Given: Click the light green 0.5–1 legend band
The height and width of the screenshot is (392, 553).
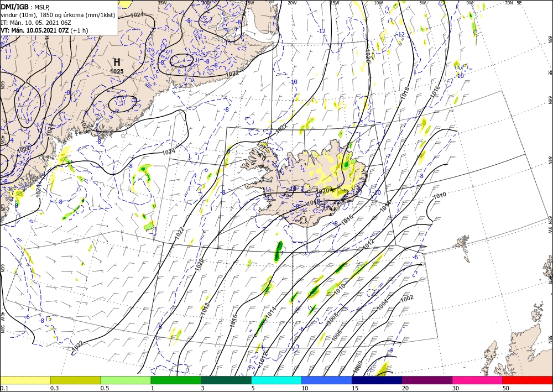Looking at the screenshot, I should (x=126, y=380).
